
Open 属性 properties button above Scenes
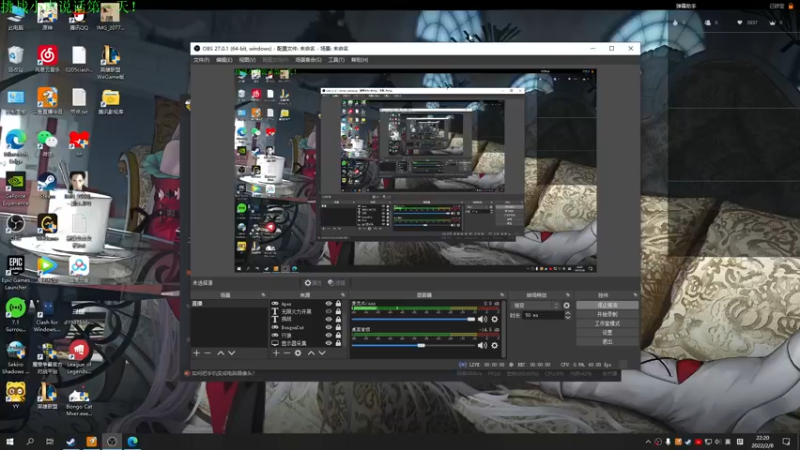tap(313, 283)
